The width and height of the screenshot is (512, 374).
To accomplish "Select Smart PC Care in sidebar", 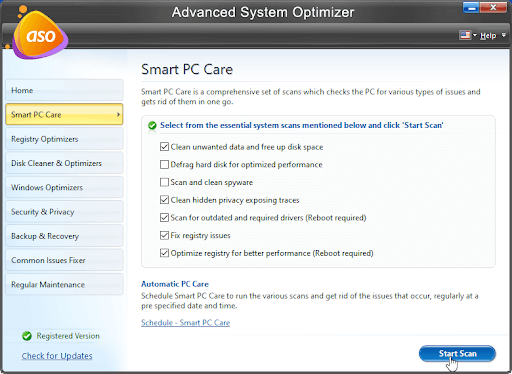I will click(x=64, y=114).
